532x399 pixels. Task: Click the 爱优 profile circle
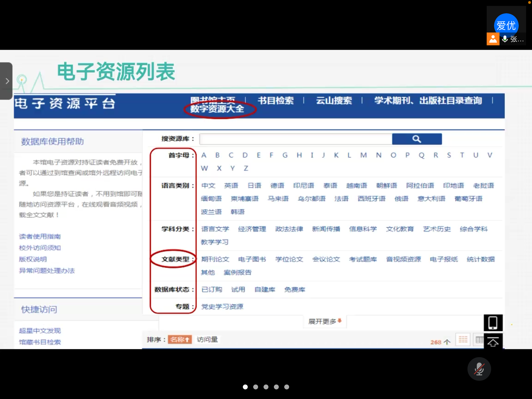[506, 25]
